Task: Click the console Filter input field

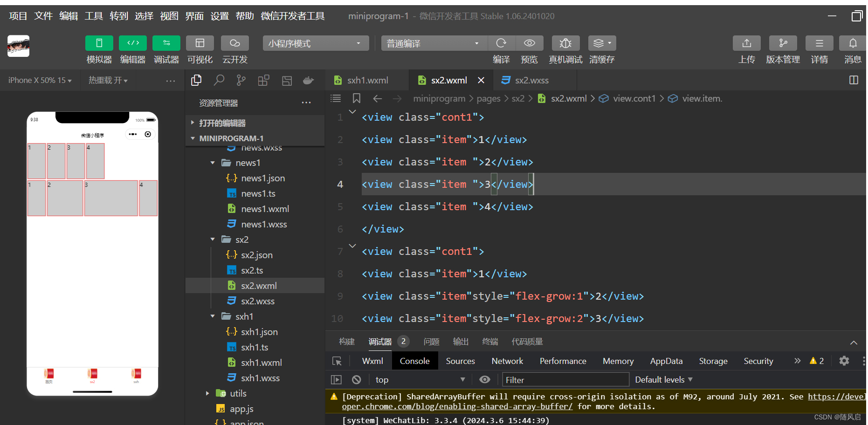Action: tap(565, 380)
